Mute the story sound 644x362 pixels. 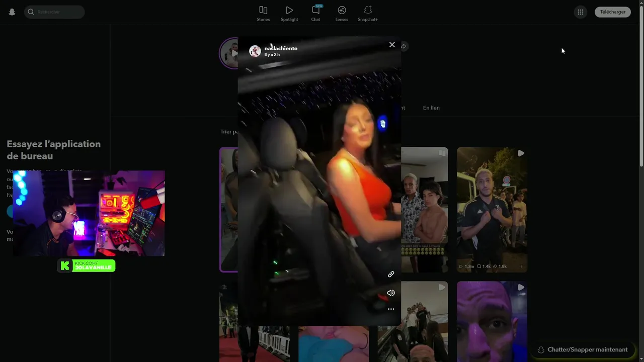coord(391,293)
